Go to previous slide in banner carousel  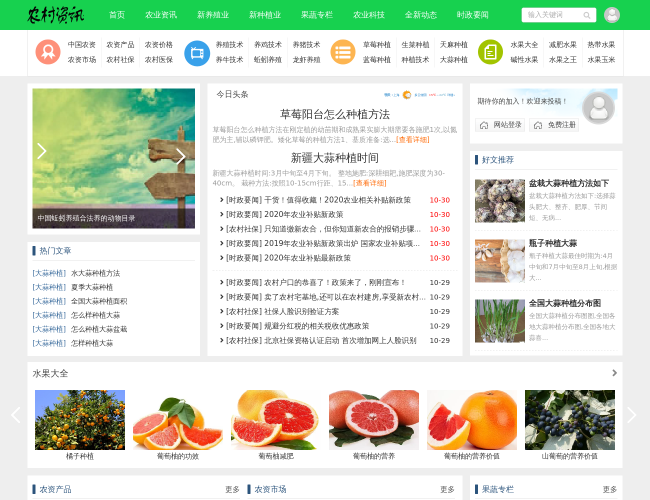point(41,151)
